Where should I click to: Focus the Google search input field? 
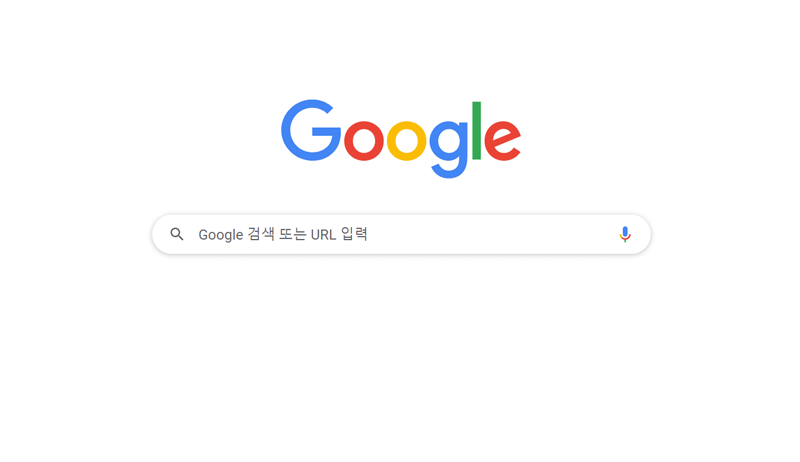[x=401, y=234]
